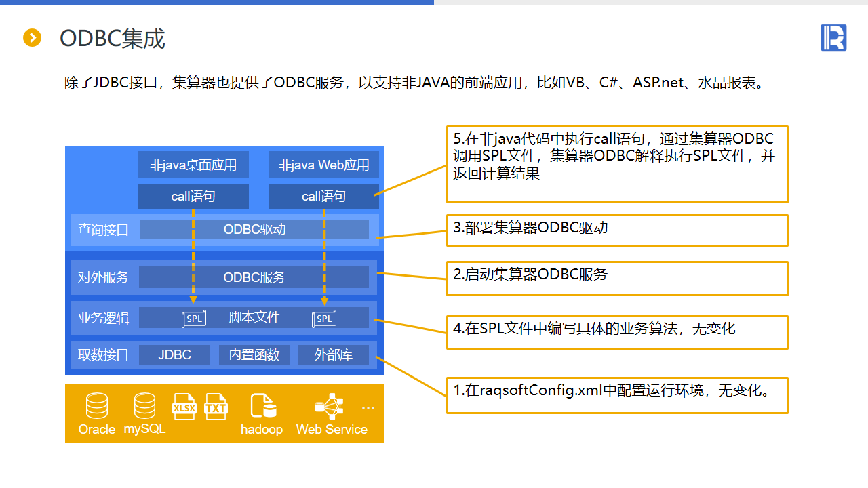Click the ellipsis after Web Service icon
Image resolution: width=868 pixels, height=488 pixels.
pos(368,409)
